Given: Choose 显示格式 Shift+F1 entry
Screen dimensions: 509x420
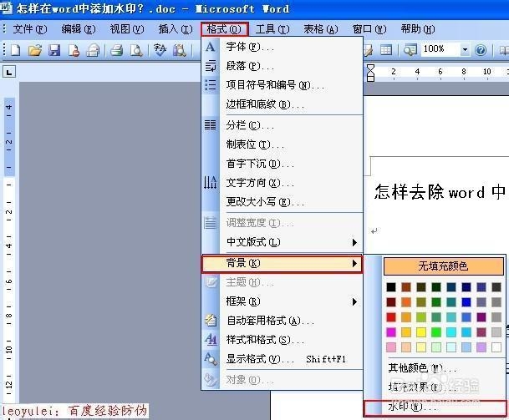Looking at the screenshot, I should coord(282,359).
